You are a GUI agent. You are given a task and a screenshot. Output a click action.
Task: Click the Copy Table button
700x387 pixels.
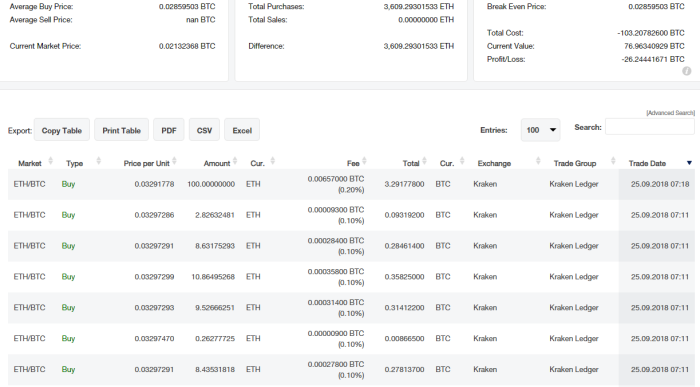click(62, 130)
